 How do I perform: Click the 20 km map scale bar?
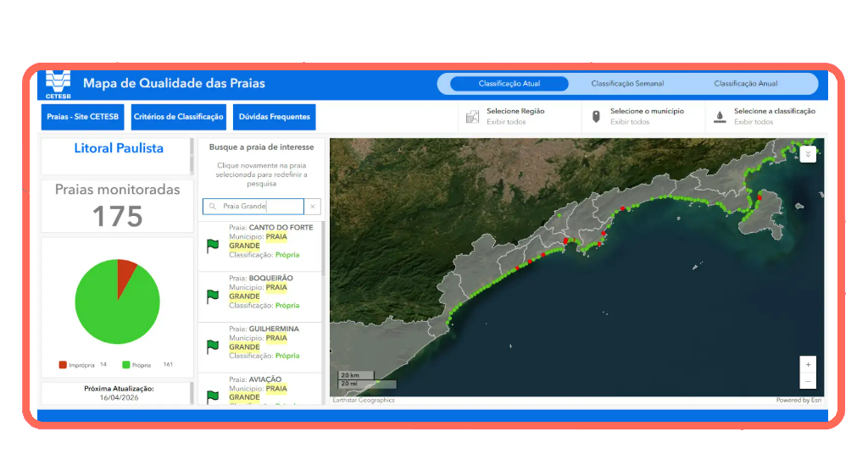click(x=356, y=375)
